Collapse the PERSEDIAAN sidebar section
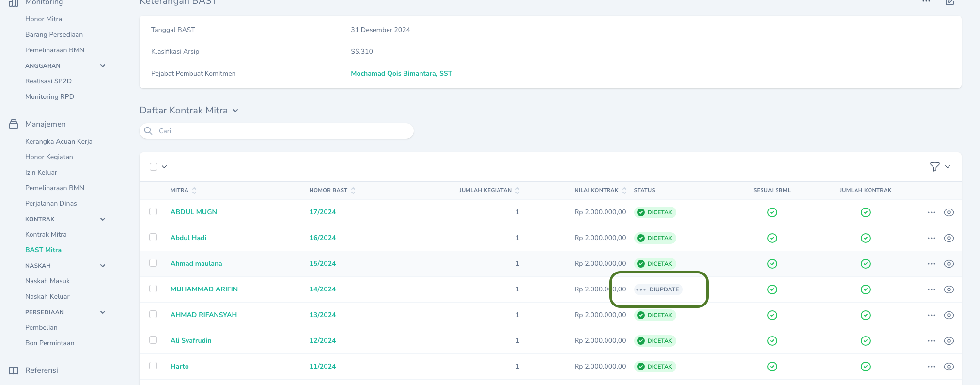Viewport: 980px width, 385px height. pos(103,312)
